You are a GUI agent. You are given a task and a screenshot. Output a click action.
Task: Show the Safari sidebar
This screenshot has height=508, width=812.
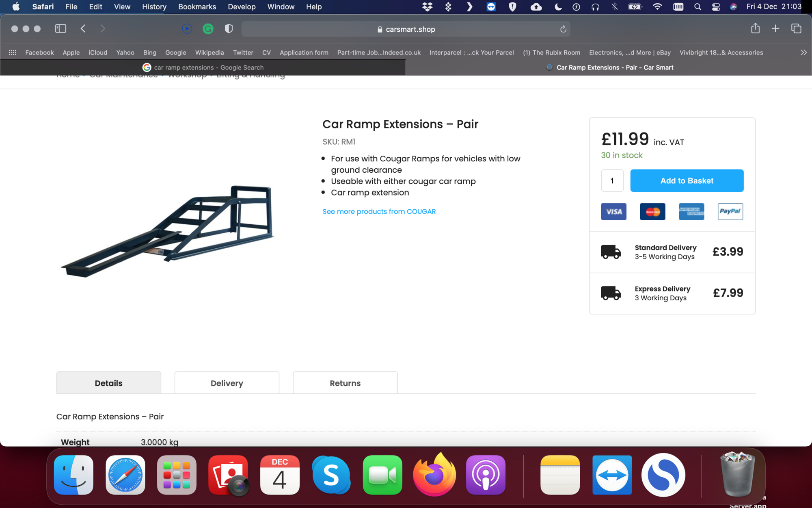60,29
